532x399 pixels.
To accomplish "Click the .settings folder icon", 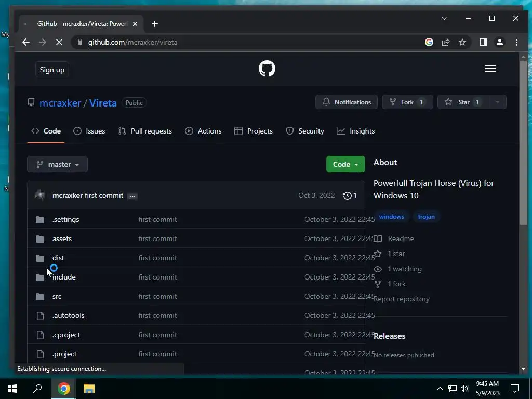I will tap(40, 220).
